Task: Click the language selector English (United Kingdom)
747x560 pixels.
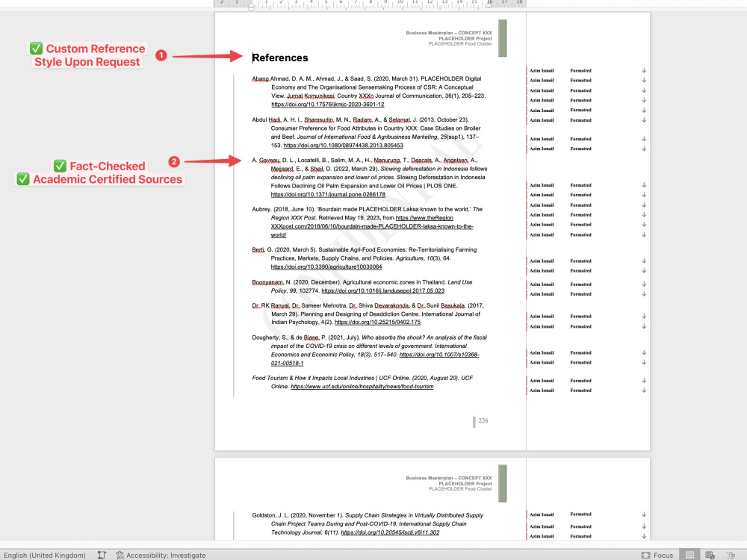Action: pyautogui.click(x=45, y=555)
